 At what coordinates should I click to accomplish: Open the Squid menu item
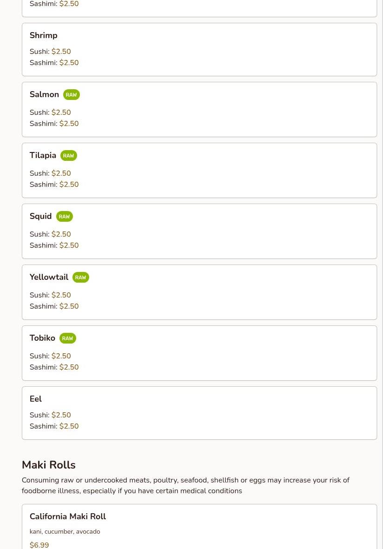tap(40, 216)
